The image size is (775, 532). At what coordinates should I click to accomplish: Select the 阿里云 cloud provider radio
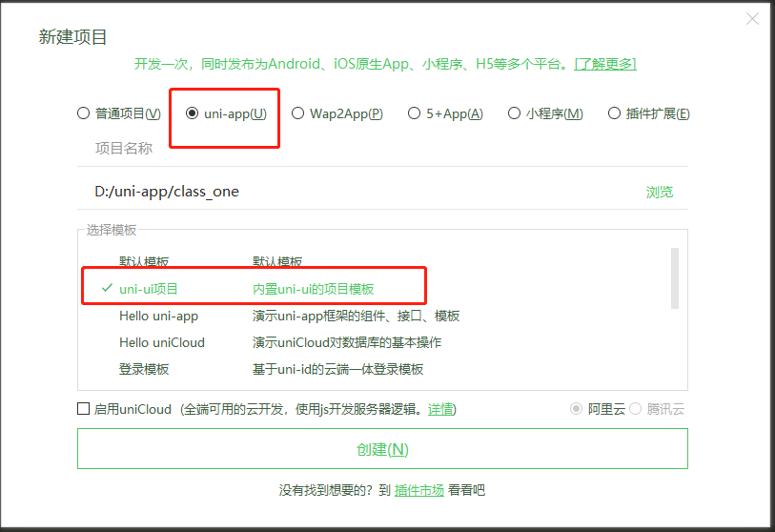point(576,409)
